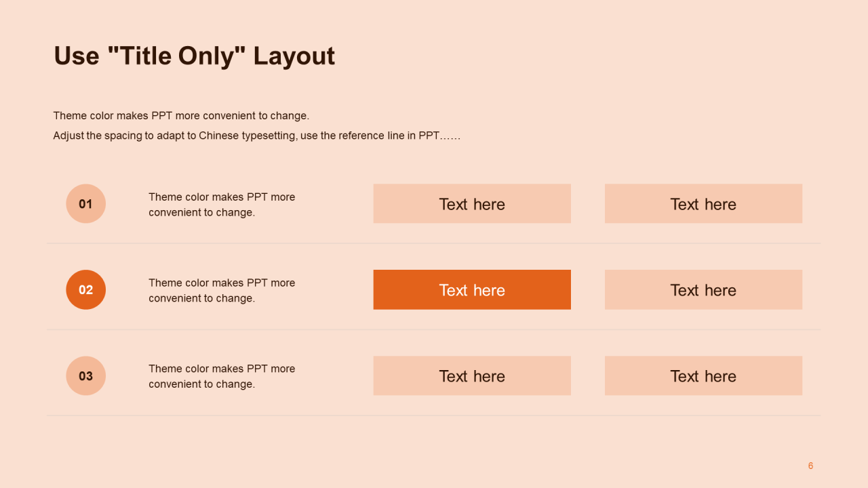Select description text beside the 02 circle
This screenshot has height=488, width=868.
pos(222,291)
